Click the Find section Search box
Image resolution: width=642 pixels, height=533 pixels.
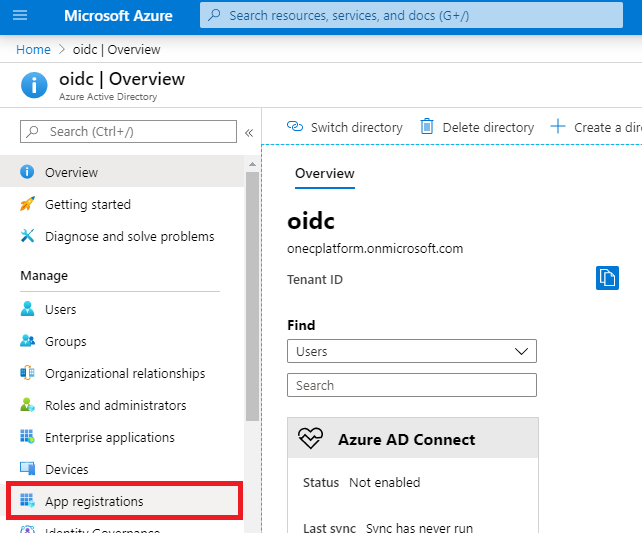[411, 385]
